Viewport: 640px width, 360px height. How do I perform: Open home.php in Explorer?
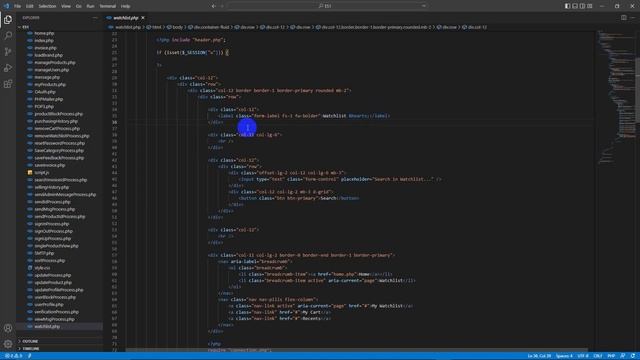tap(44, 33)
